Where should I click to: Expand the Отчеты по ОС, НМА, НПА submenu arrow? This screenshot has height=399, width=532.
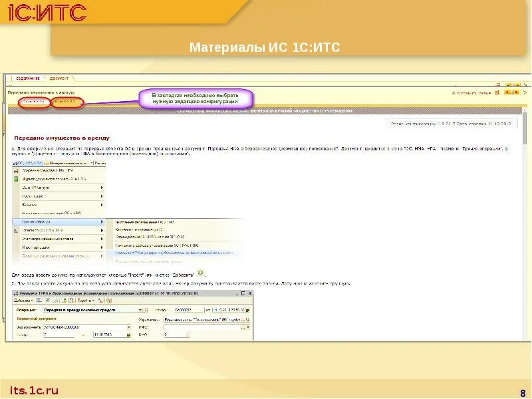[x=102, y=230]
